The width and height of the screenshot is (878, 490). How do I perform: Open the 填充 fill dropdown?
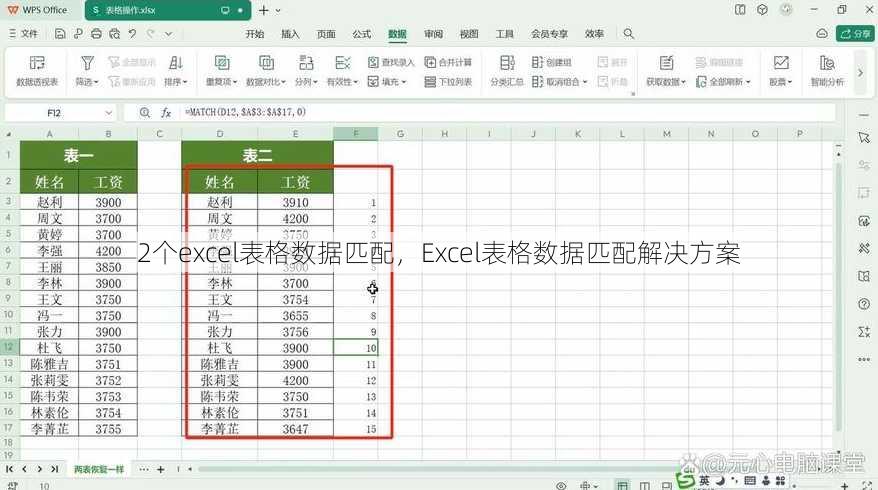(387, 82)
